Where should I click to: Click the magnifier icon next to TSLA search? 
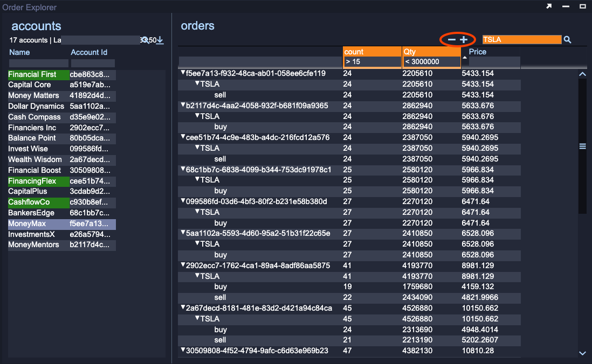[567, 40]
